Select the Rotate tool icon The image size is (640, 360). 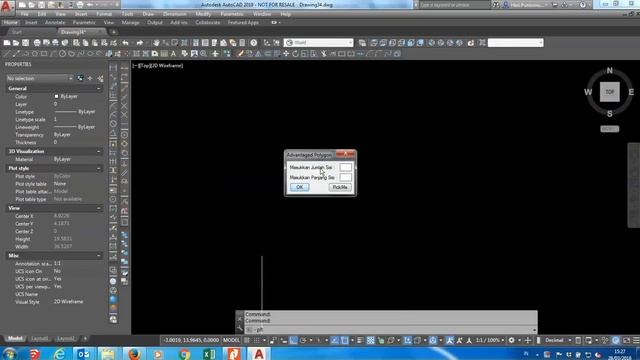[295, 53]
